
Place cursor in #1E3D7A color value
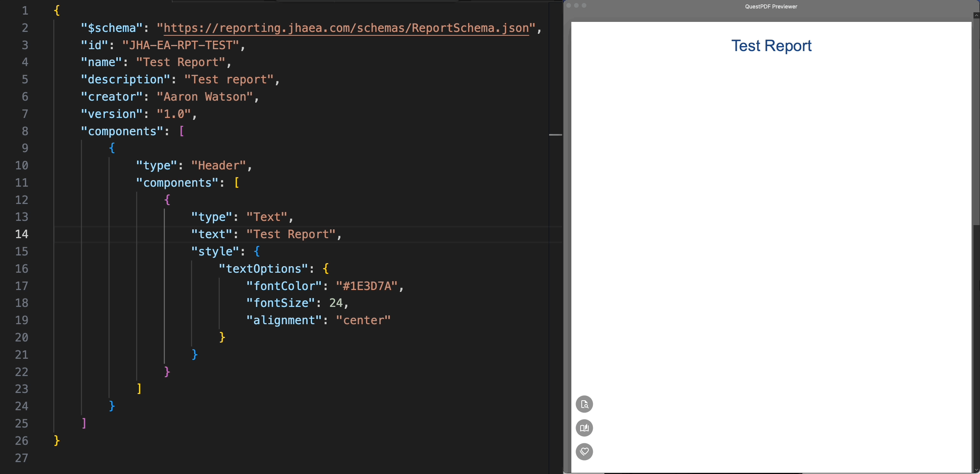click(367, 286)
